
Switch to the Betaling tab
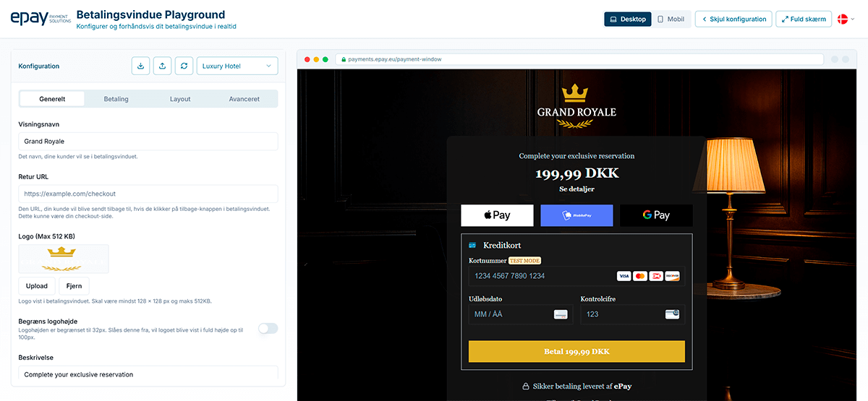click(x=116, y=99)
